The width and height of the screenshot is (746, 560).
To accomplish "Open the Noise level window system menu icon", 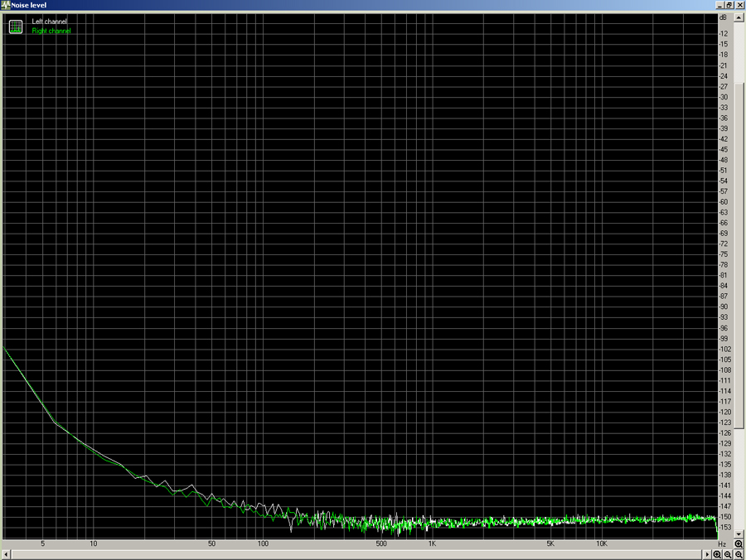I will (x=5, y=5).
